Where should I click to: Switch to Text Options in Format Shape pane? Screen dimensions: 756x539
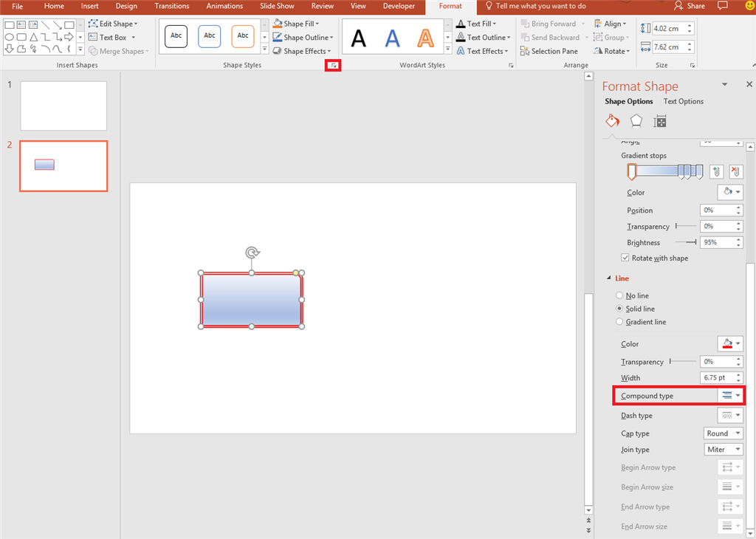tap(683, 101)
